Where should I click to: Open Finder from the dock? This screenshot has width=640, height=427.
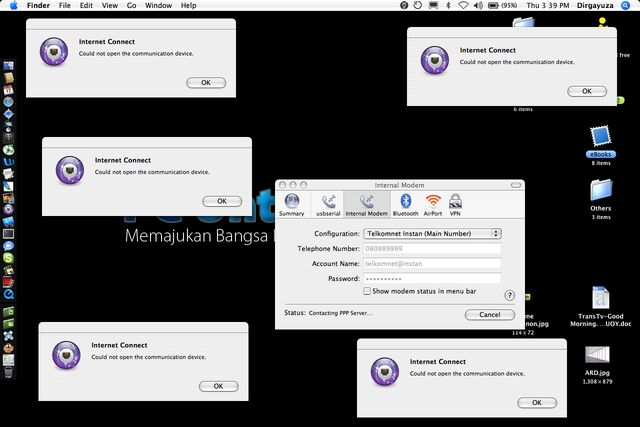point(8,65)
